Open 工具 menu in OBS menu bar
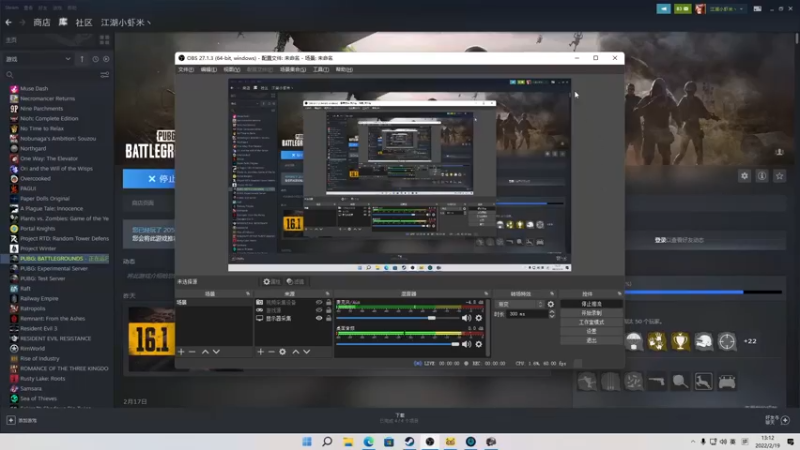800x450 pixels. [321, 69]
